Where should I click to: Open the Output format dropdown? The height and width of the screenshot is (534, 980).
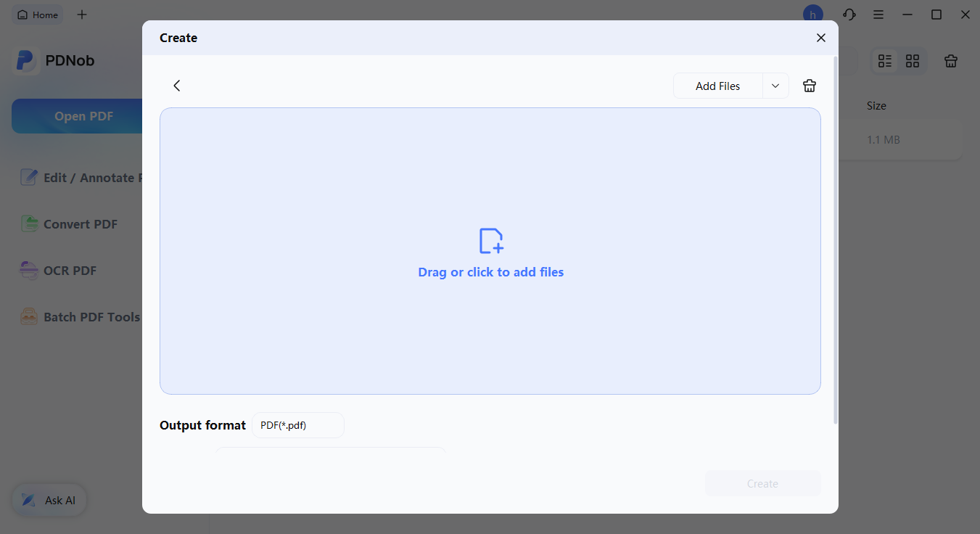click(297, 425)
